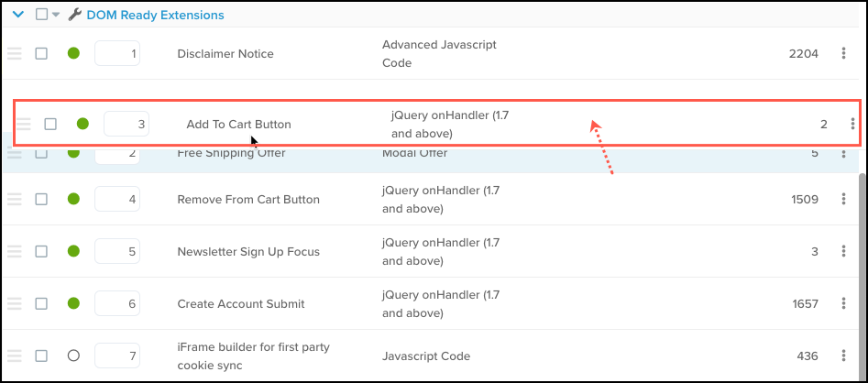Open select-all dropdown arrow in header
The height and width of the screenshot is (383, 868).
[56, 15]
